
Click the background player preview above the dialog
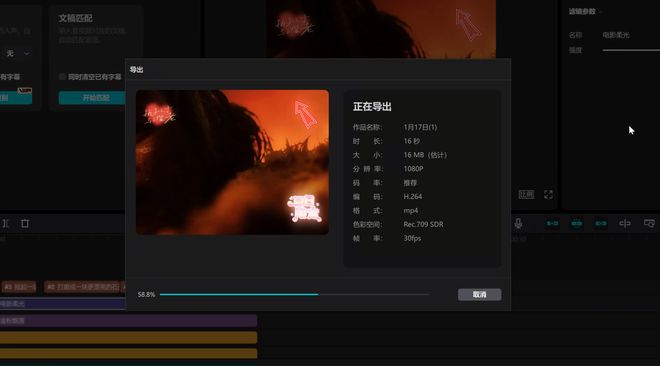pyautogui.click(x=381, y=29)
